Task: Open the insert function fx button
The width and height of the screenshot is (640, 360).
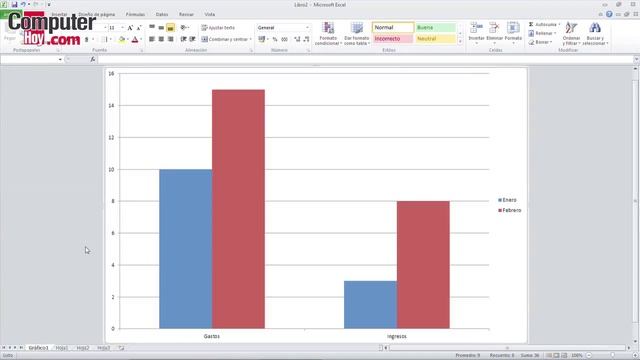Action: [x=93, y=60]
